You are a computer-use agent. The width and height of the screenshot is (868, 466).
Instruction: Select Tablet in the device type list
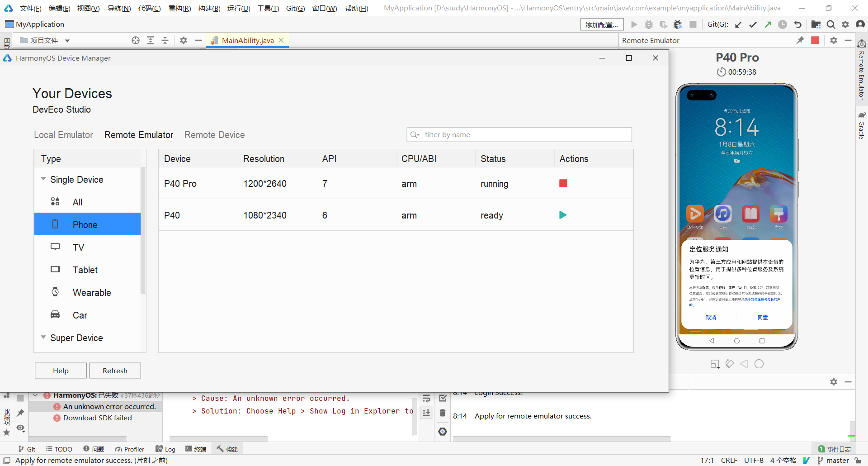(x=87, y=270)
